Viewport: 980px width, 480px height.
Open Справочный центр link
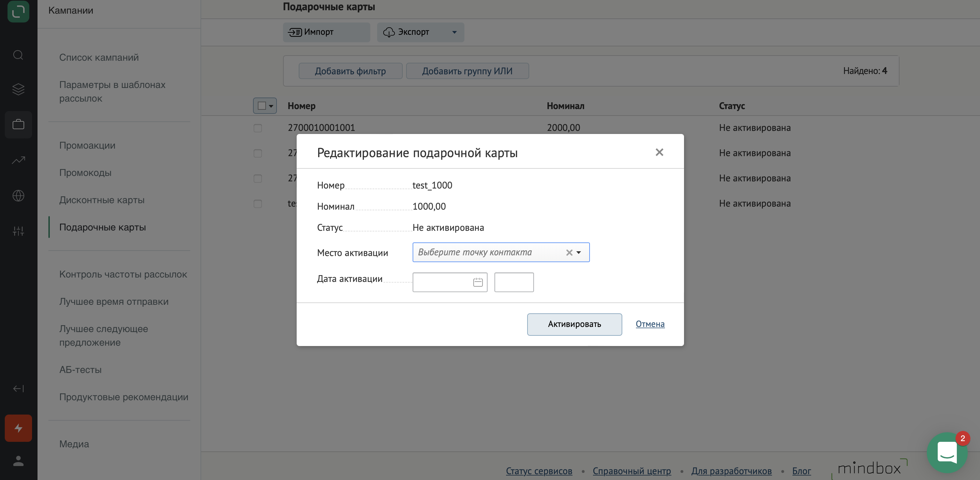click(x=632, y=471)
